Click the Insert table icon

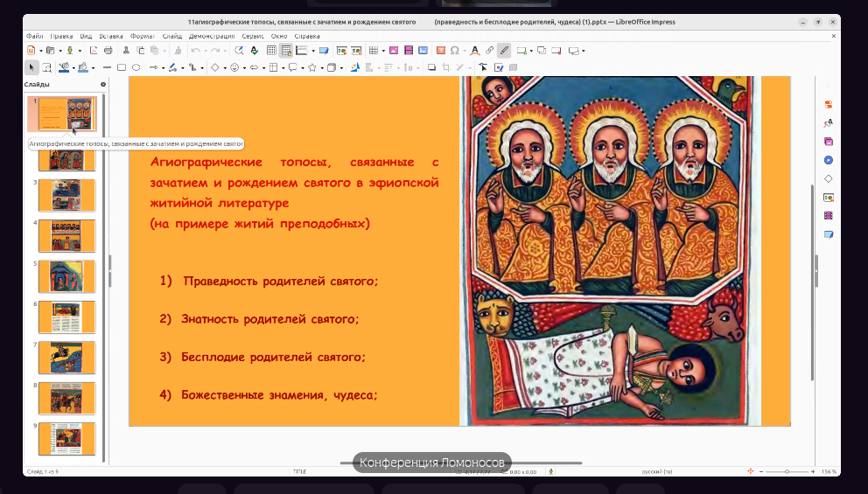374,51
